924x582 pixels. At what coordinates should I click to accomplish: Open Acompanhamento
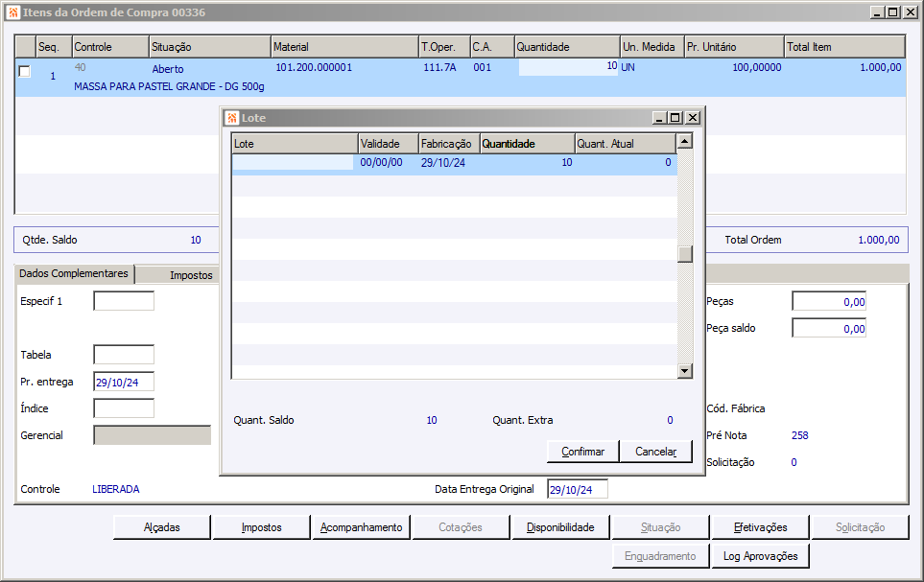point(361,527)
